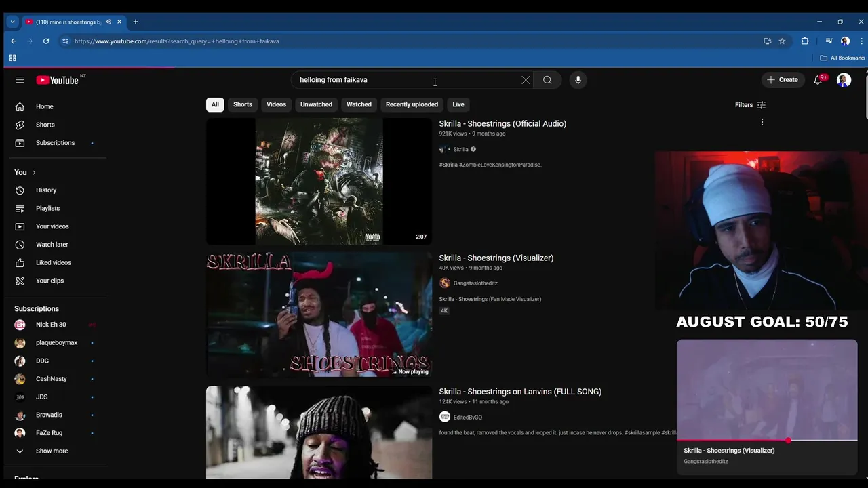868x488 pixels.
Task: Open the notifications bell
Action: [x=818, y=80]
